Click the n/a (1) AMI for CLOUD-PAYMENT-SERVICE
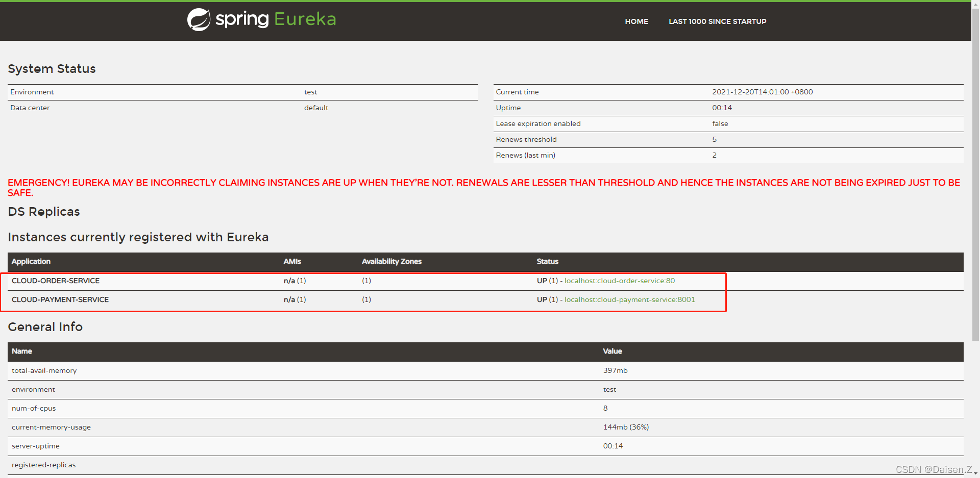 (295, 299)
